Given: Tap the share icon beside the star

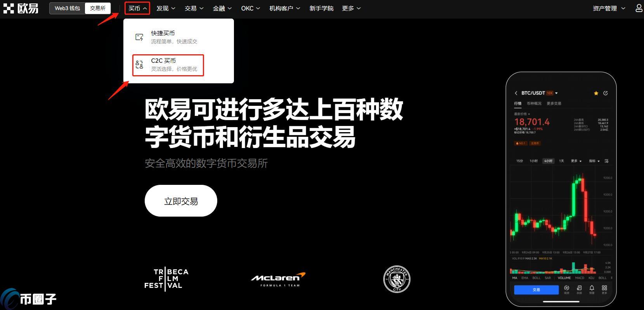Looking at the screenshot, I should point(606,93).
